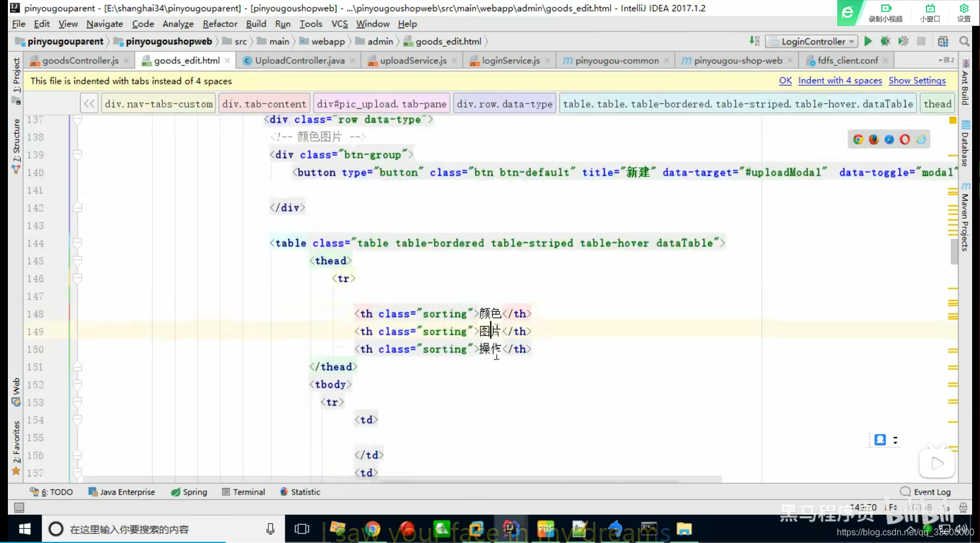The width and height of the screenshot is (980, 543).
Task: Open the Java Enterprise tool window
Action: tap(121, 492)
